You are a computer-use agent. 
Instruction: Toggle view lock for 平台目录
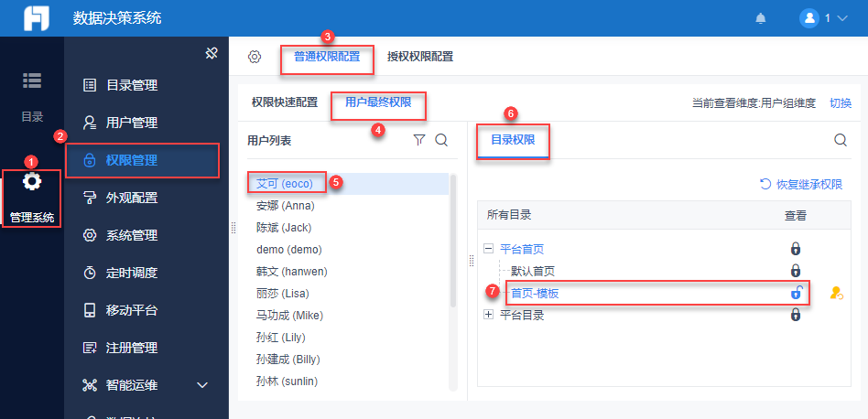pyautogui.click(x=796, y=315)
